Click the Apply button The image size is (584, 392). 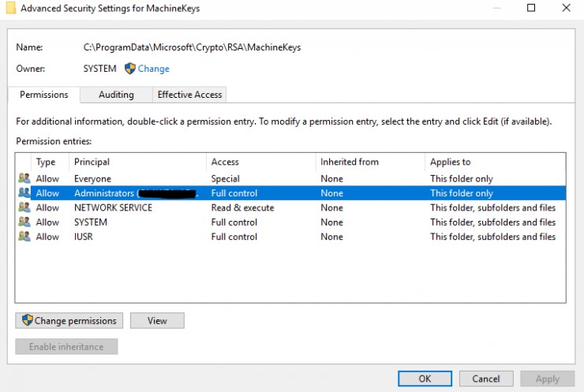[x=548, y=379]
